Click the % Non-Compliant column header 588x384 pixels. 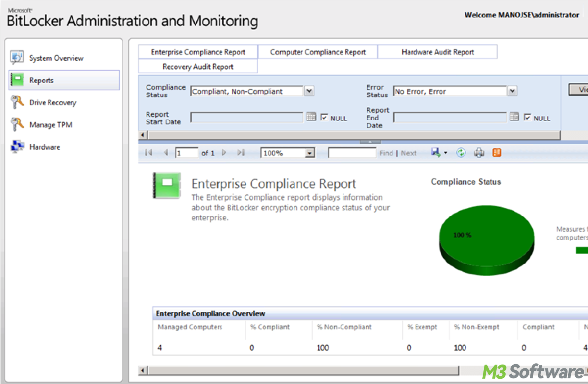(344, 327)
